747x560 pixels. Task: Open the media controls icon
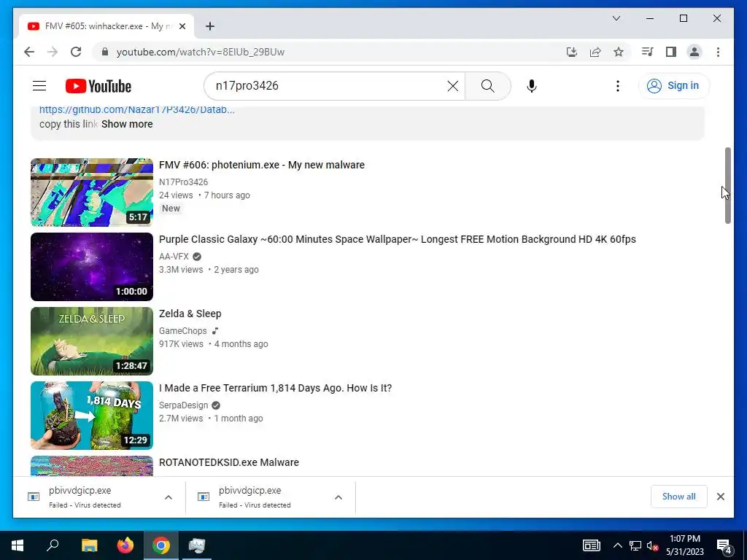coord(648,52)
